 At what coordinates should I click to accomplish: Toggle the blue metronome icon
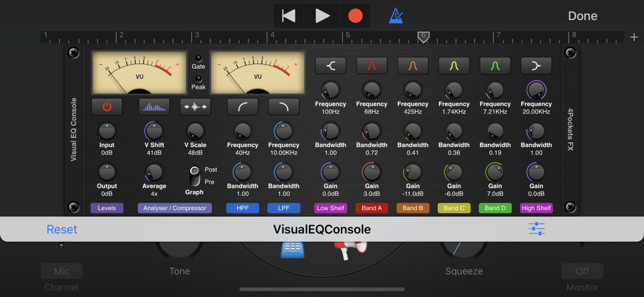pyautogui.click(x=396, y=16)
